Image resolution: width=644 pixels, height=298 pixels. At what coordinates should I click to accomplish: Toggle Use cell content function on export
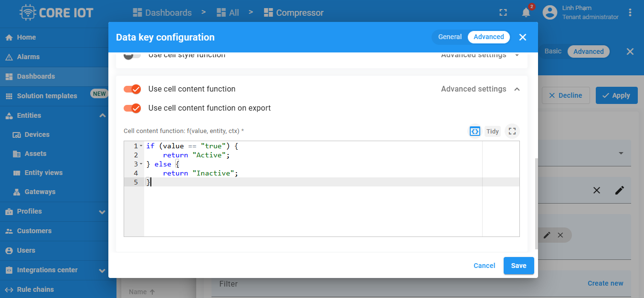[132, 108]
